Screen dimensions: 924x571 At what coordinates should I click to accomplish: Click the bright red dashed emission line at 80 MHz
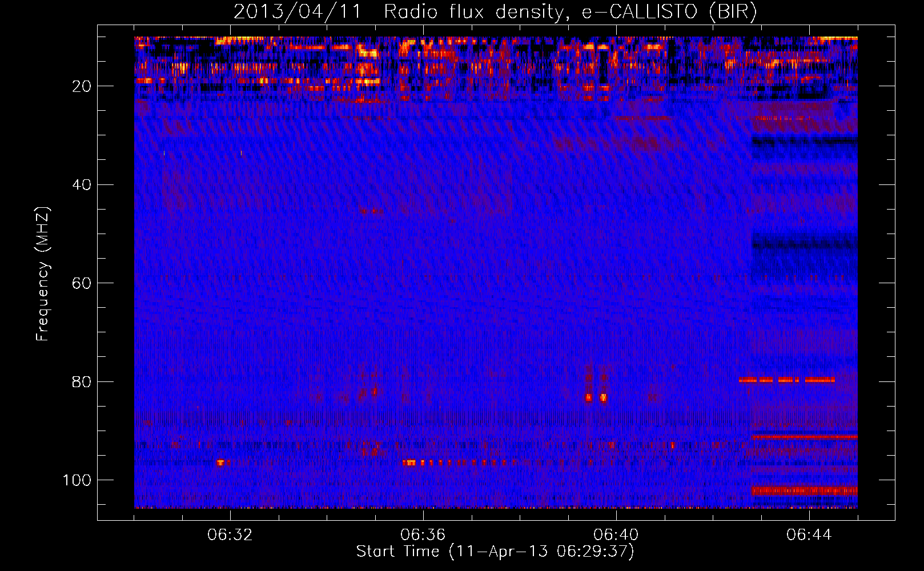click(x=787, y=380)
